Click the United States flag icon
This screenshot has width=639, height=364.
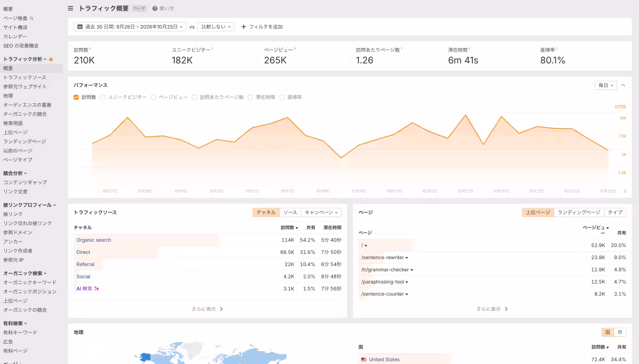364,360
